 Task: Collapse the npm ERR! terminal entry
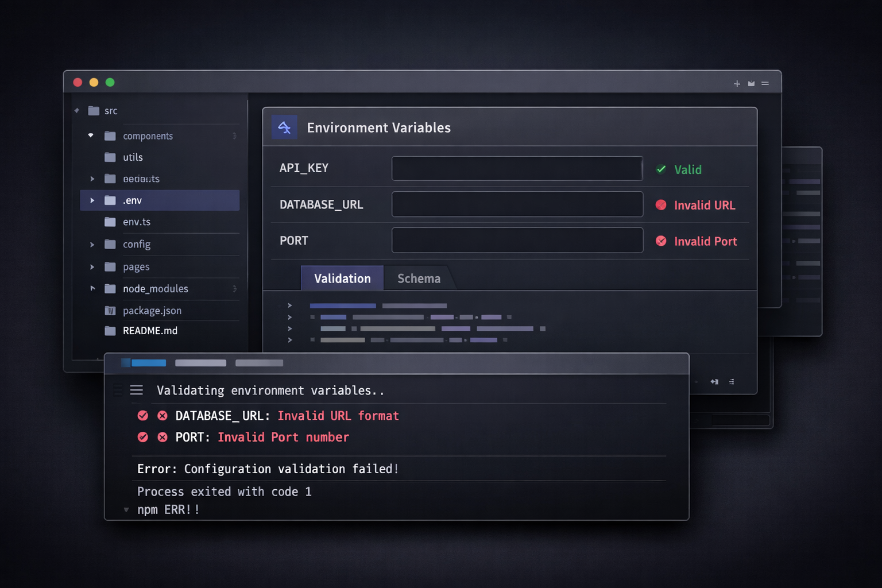point(126,510)
